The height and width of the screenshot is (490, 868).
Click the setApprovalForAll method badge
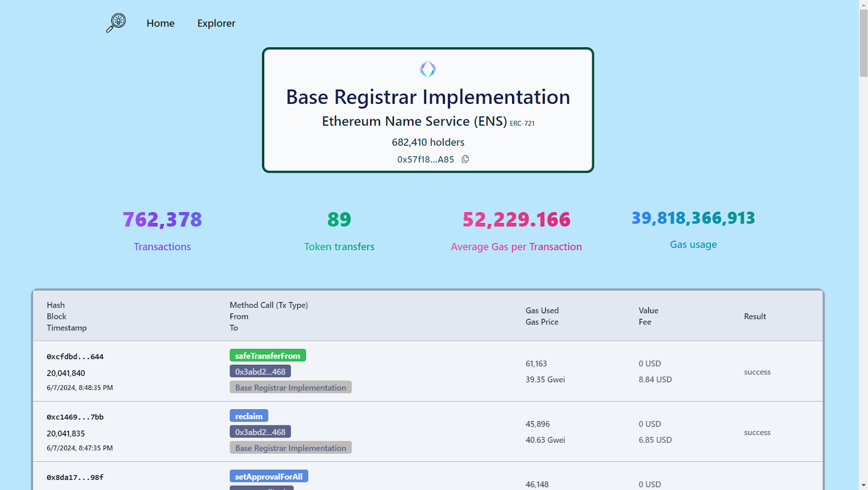pyautogui.click(x=269, y=476)
